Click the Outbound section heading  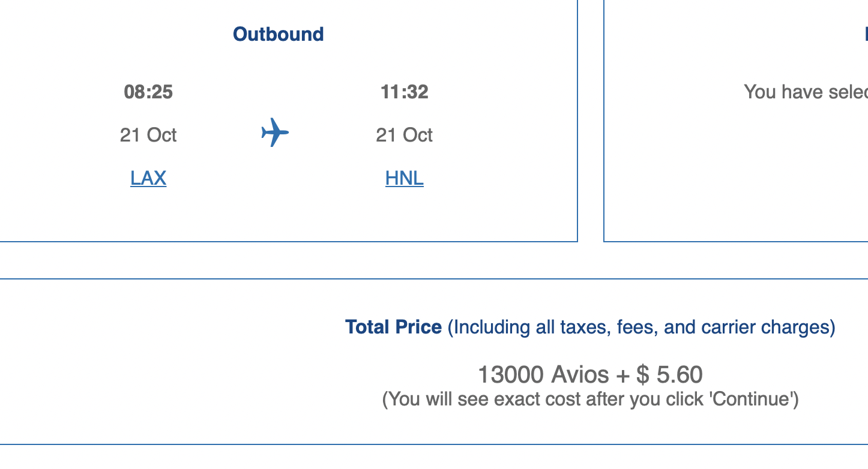pos(279,34)
